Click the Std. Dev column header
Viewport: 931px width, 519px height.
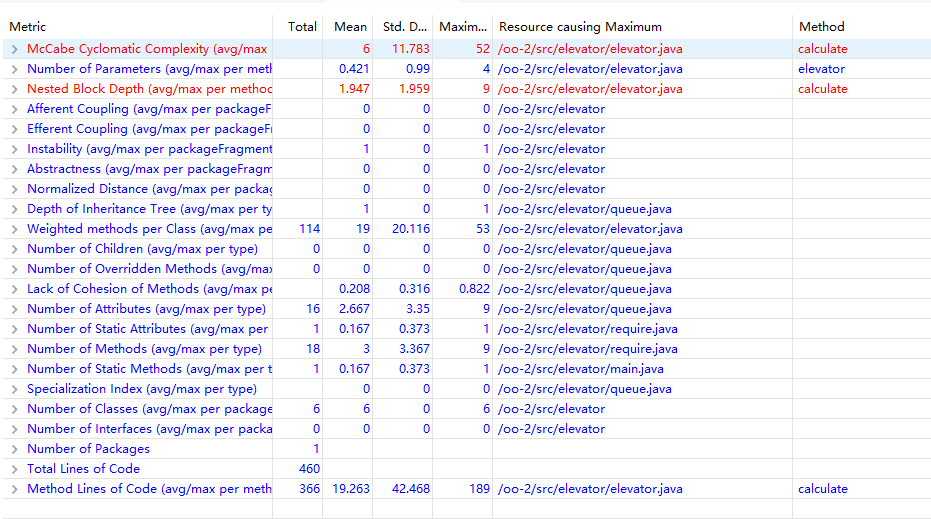[x=403, y=27]
